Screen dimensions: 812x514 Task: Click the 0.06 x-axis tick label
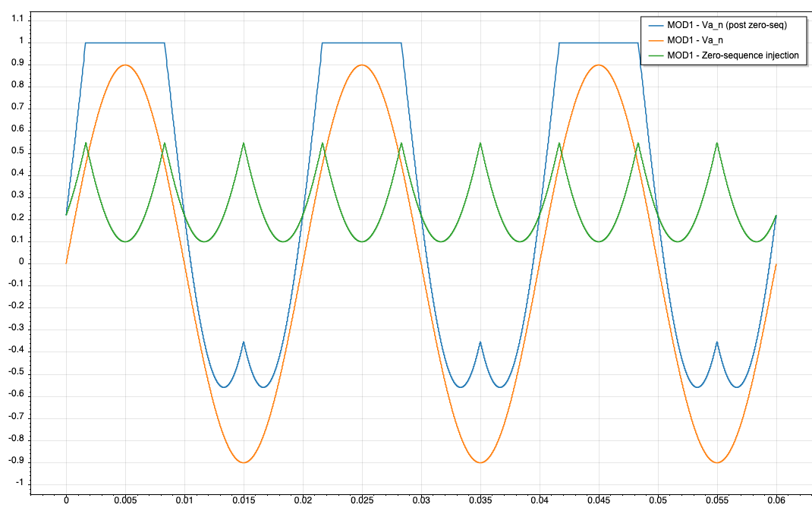776,501
